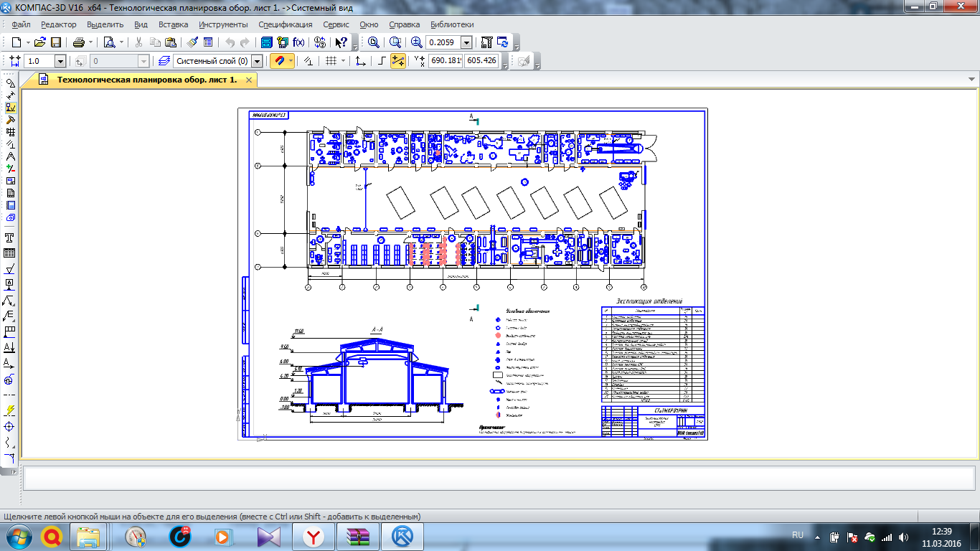The width and height of the screenshot is (980, 551).
Task: Open the Библиотеки menu
Action: [452, 24]
